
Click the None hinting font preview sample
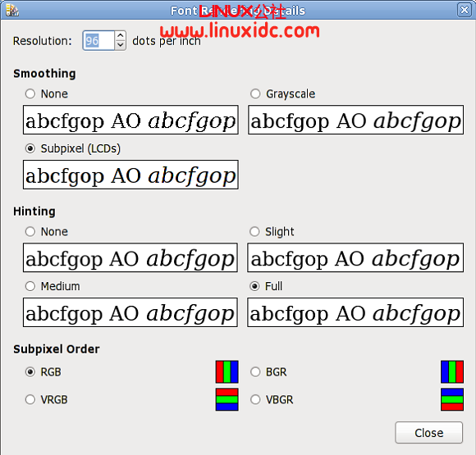(x=130, y=257)
